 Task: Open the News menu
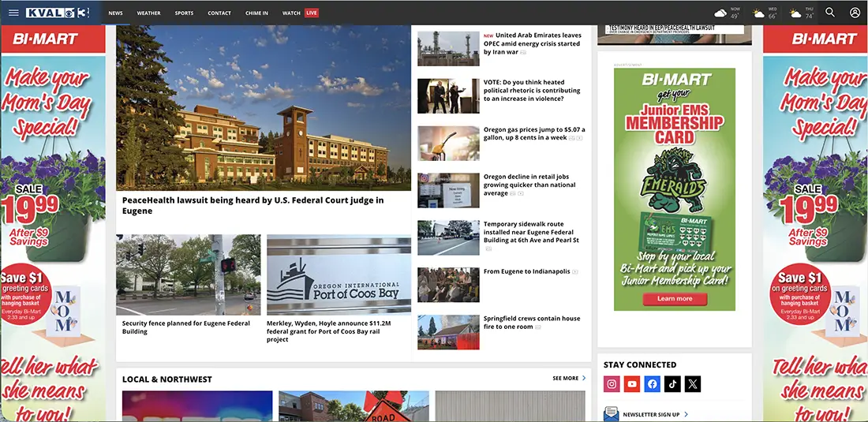coord(116,13)
